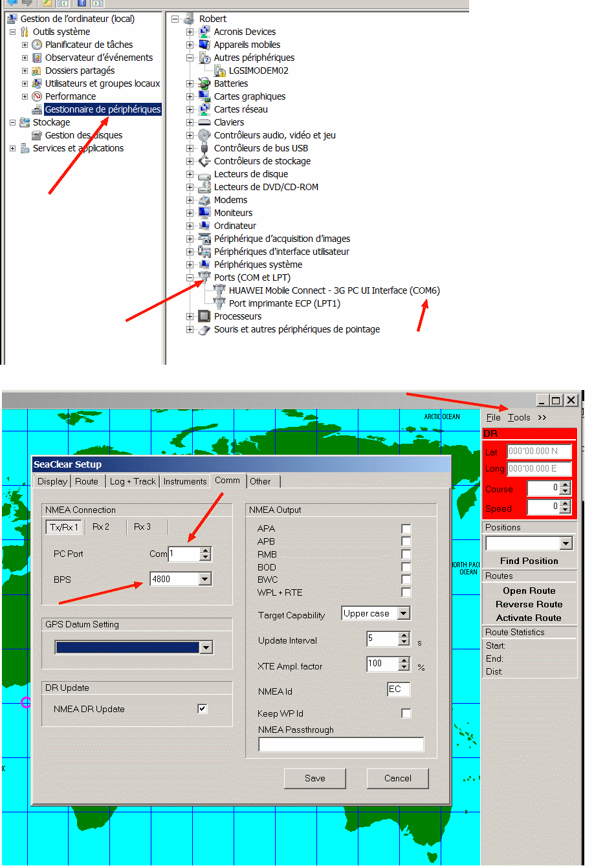Click the HUAWEI Mobile Connect port icon
The image size is (594, 868).
(220, 290)
